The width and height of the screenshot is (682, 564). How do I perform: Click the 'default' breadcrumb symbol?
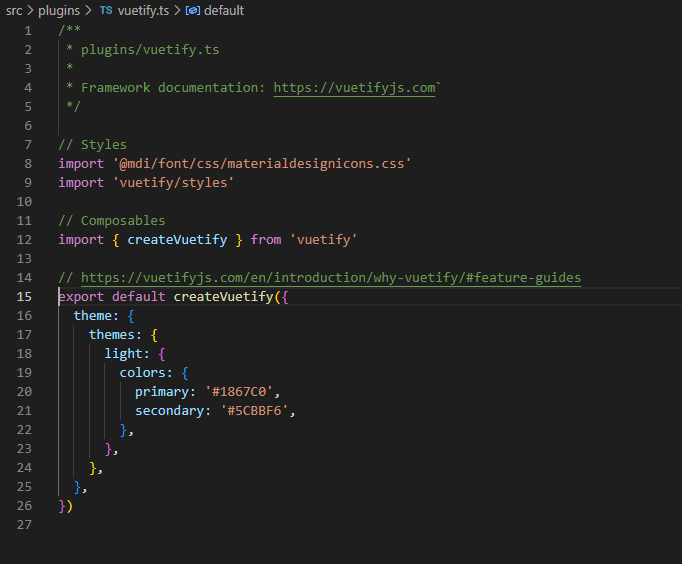coord(224,10)
